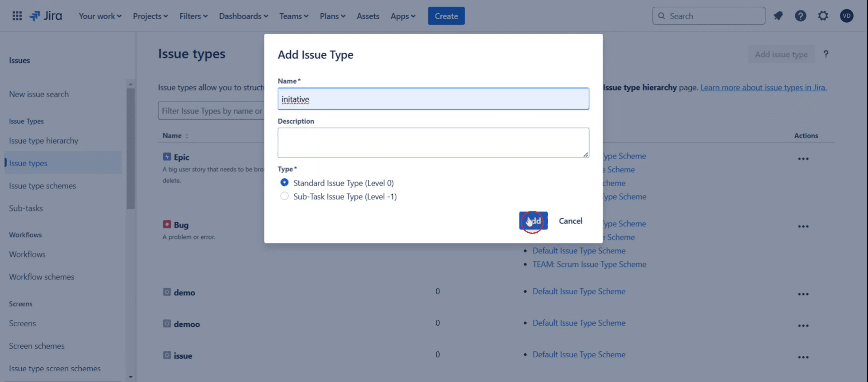The height and width of the screenshot is (382, 868).
Task: Open the help question mark icon
Action: click(x=800, y=16)
